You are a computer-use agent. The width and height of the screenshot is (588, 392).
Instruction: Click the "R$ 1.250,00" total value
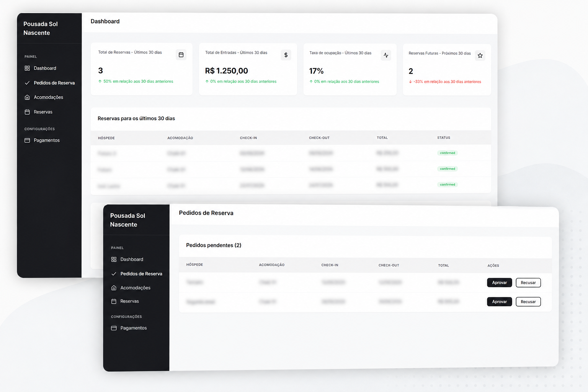point(227,71)
